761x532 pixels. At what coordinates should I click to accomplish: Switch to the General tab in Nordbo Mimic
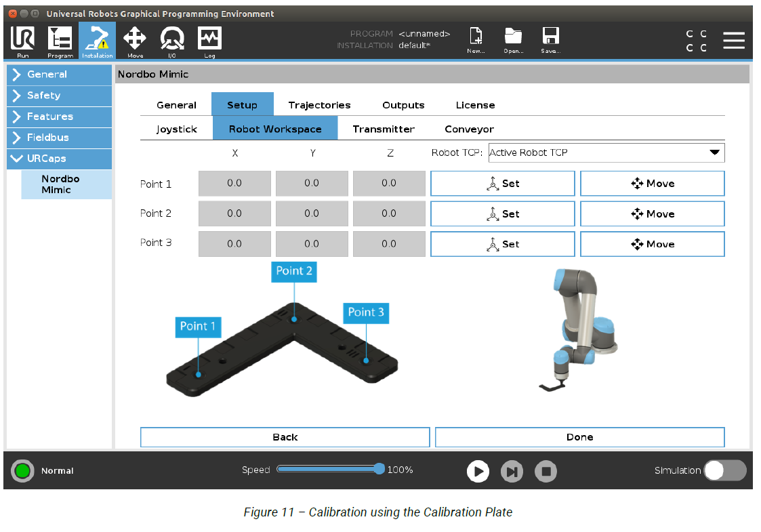point(176,105)
